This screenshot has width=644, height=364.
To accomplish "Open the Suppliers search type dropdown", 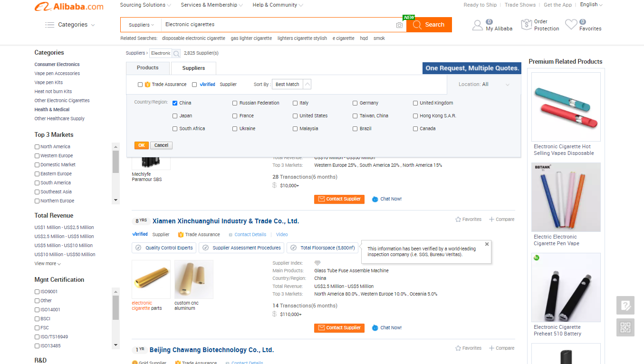I will (141, 25).
